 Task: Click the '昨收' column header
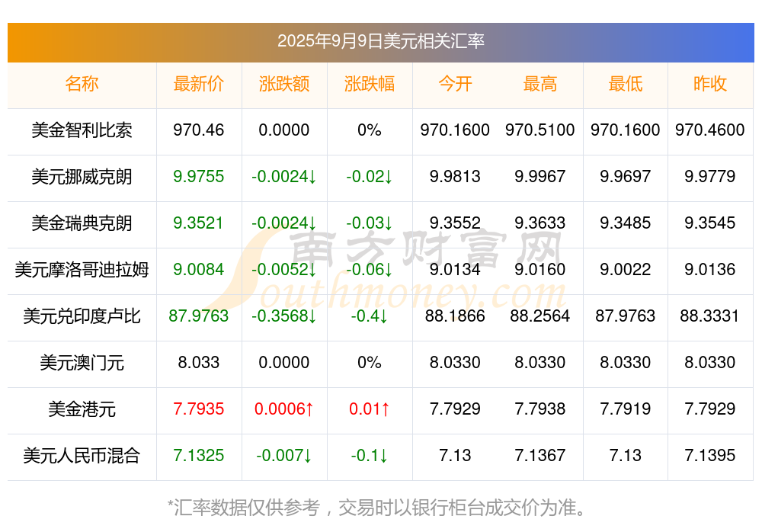click(x=710, y=84)
